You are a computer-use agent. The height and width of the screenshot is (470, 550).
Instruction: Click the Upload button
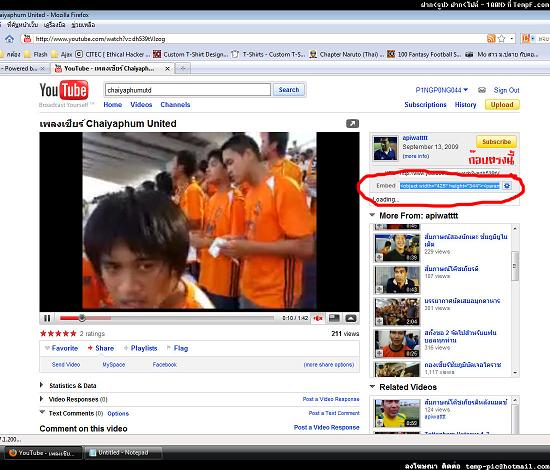tap(502, 105)
